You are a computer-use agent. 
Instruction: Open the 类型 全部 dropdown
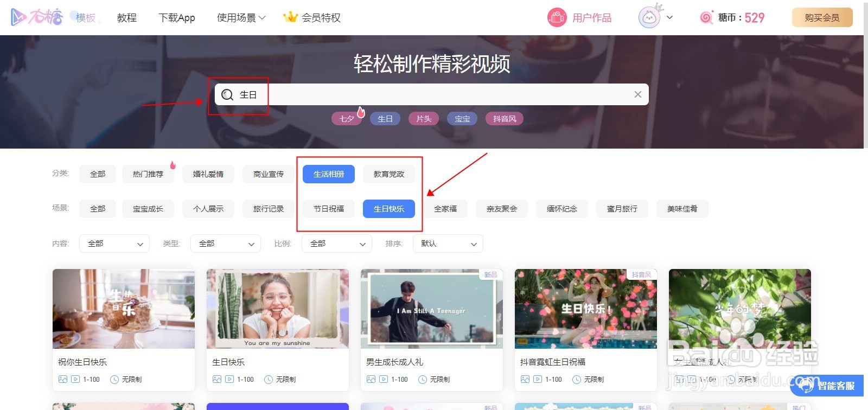[226, 244]
